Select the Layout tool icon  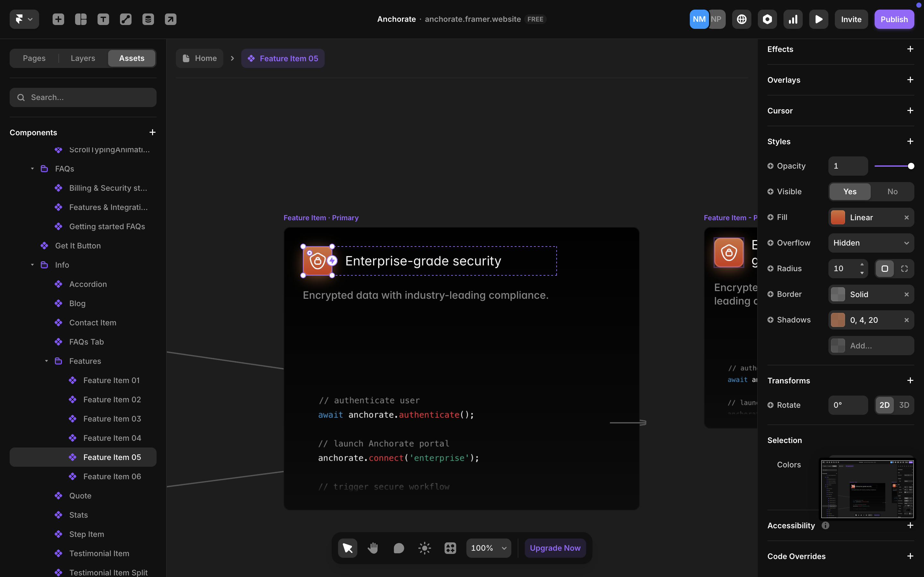[81, 19]
